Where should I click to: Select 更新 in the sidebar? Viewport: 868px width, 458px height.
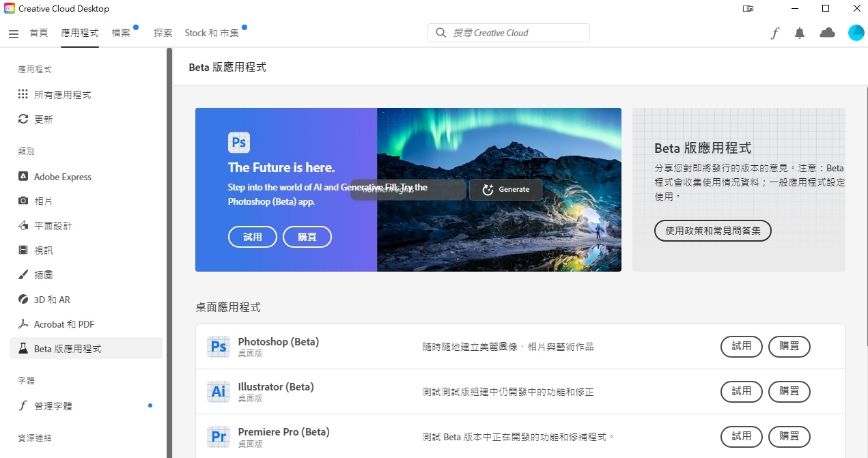pos(43,119)
